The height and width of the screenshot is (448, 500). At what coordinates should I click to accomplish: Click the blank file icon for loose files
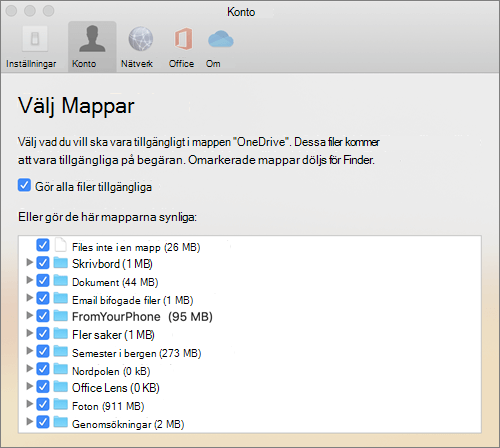point(61,245)
